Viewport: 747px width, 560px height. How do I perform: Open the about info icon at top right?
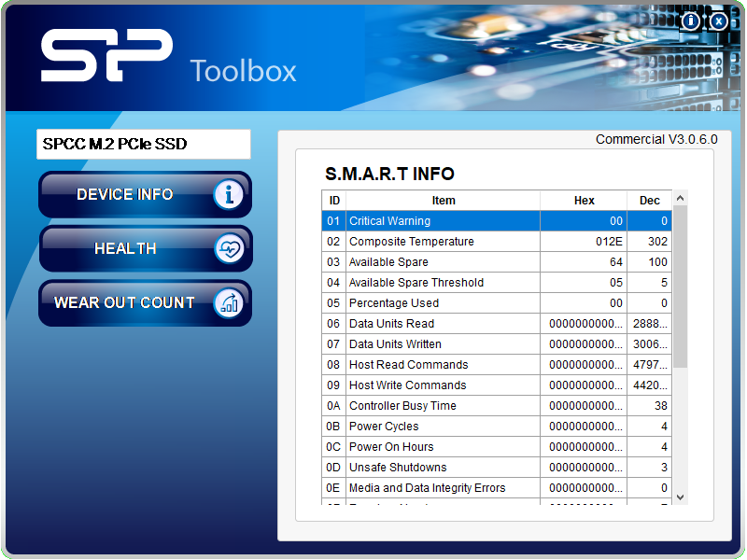[x=691, y=21]
